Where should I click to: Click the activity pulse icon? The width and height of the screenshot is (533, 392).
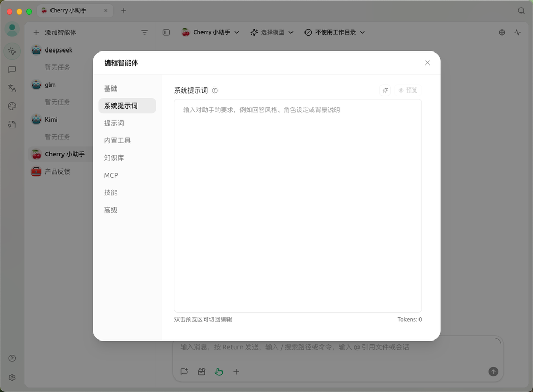point(517,32)
